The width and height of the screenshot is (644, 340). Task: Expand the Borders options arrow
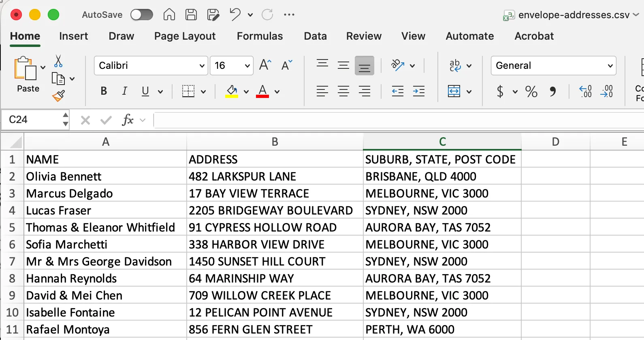coord(203,92)
